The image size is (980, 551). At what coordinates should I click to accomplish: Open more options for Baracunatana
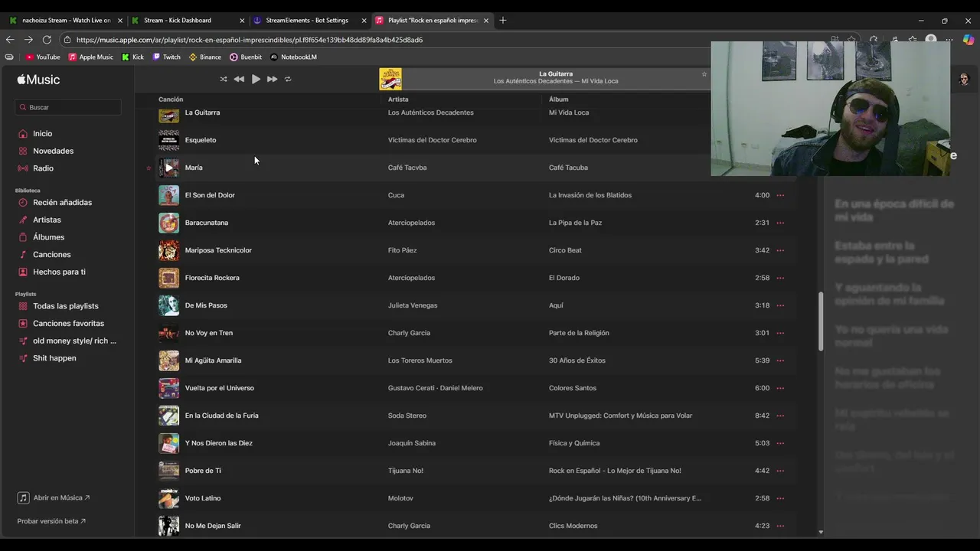(x=780, y=223)
